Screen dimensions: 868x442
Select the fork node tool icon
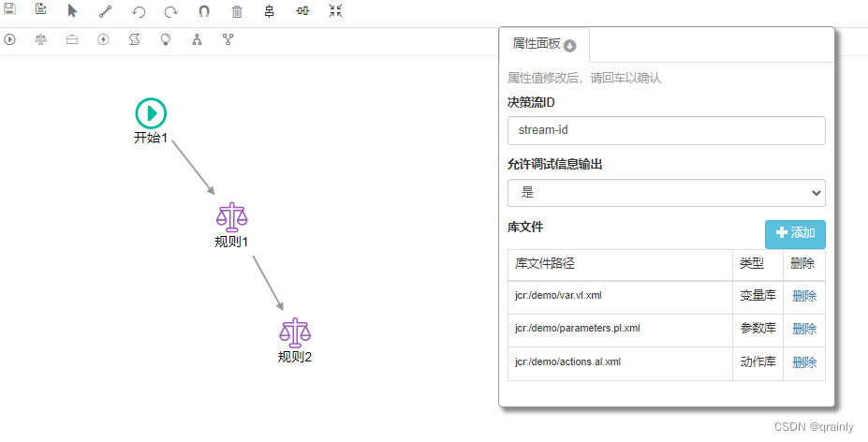pos(197,39)
